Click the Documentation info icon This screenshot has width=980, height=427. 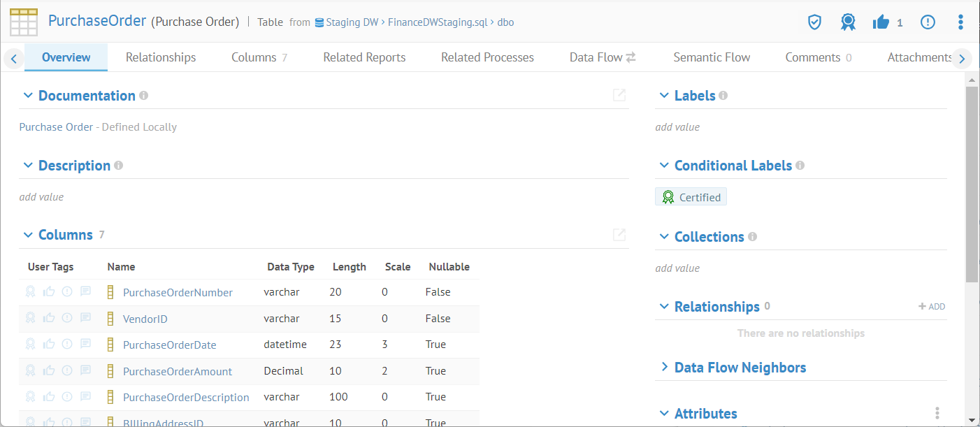[x=143, y=96]
